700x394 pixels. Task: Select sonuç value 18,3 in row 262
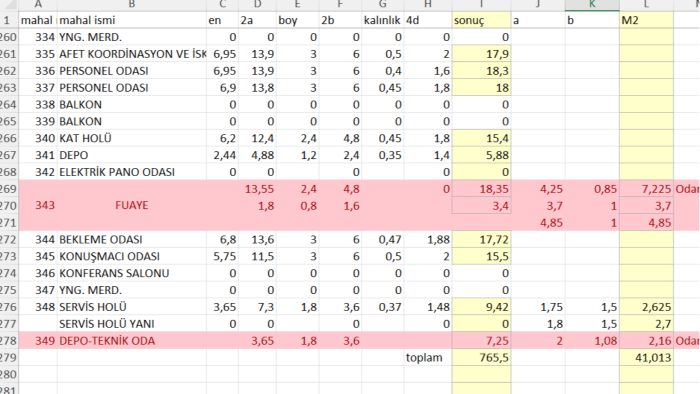tap(481, 71)
